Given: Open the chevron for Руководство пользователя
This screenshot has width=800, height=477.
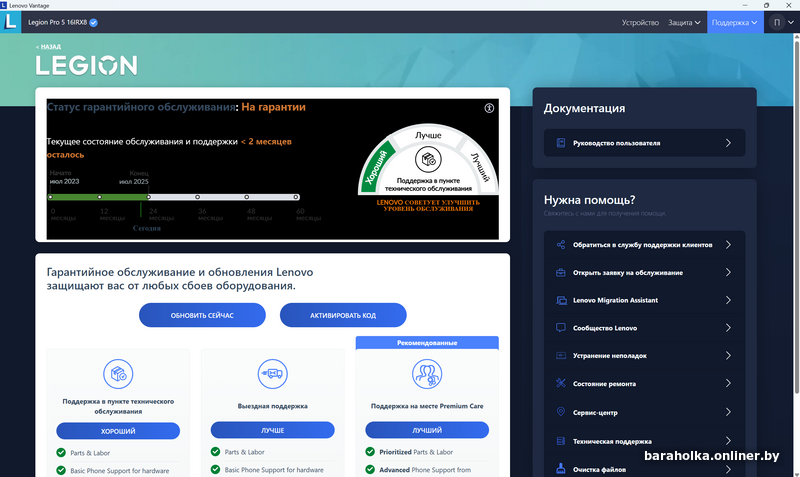Looking at the screenshot, I should [729, 143].
